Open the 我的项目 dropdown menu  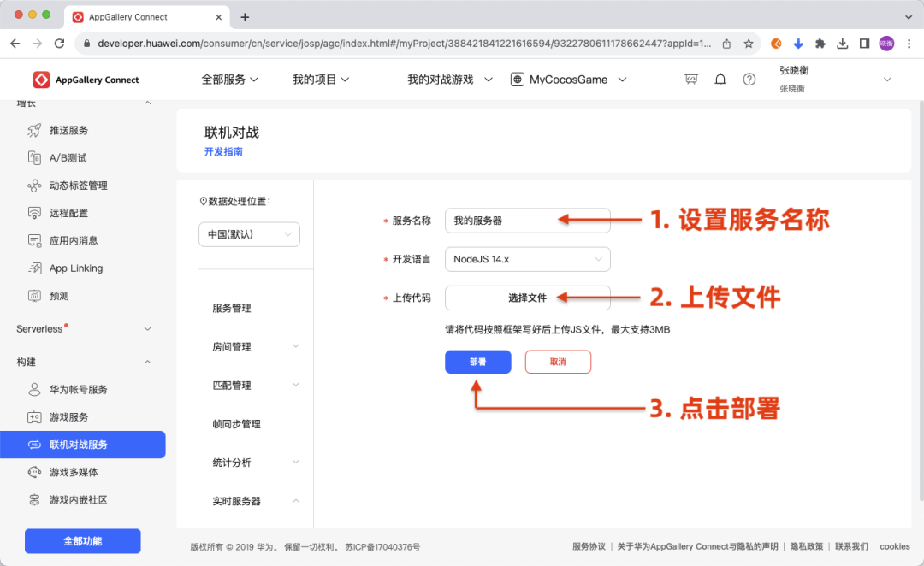point(321,80)
